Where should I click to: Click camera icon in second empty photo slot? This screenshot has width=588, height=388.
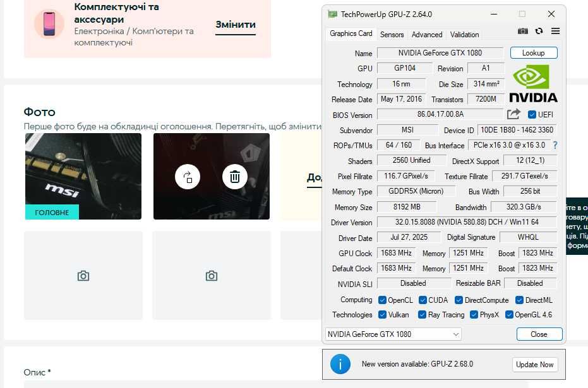[212, 276]
